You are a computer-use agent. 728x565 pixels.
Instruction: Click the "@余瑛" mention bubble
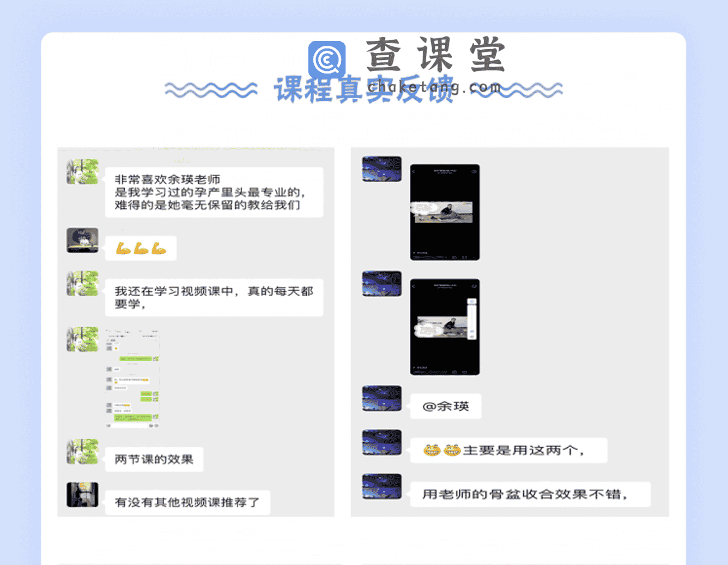446,406
